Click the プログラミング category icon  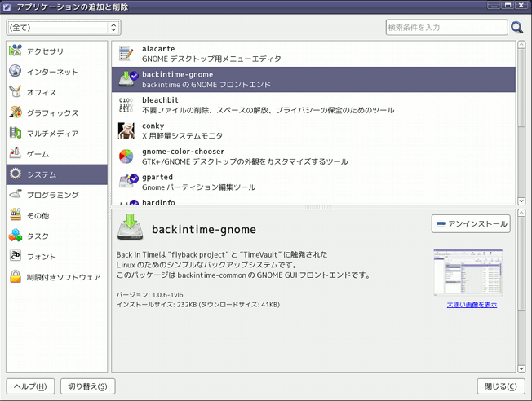[x=16, y=194]
